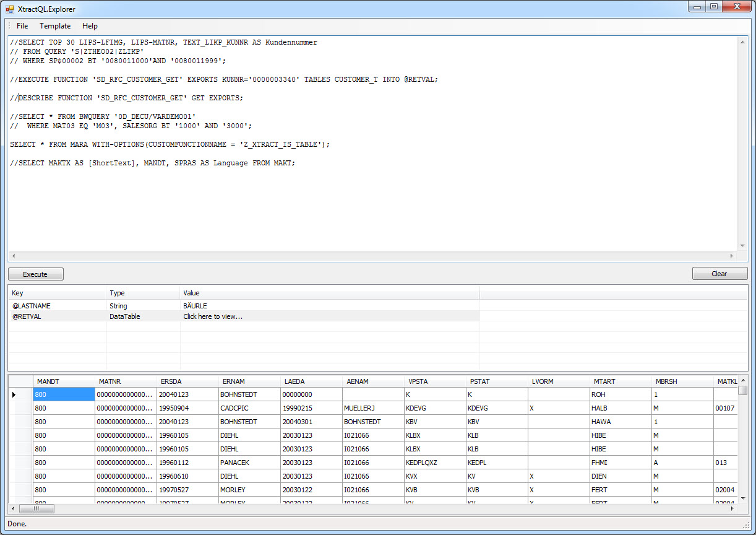Click the window resize grip in status bar
The width and height of the screenshot is (756, 535).
click(x=746, y=525)
